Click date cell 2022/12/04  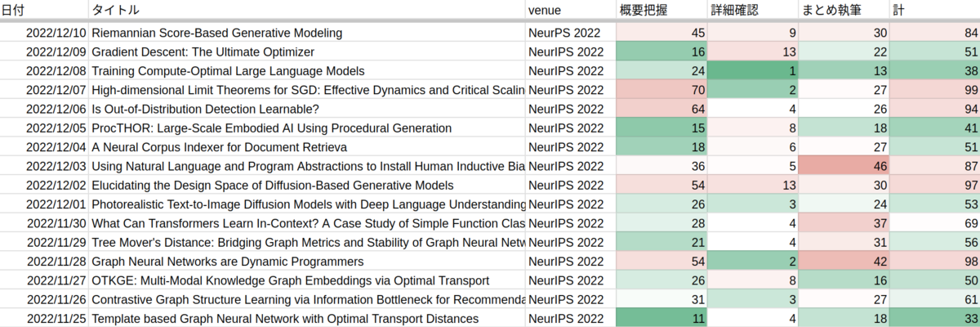pos(44,147)
